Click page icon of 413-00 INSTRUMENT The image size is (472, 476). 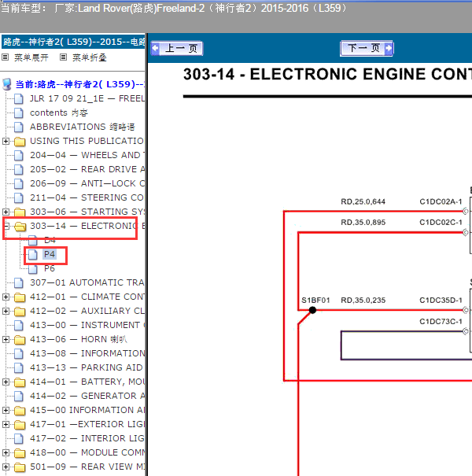pos(19,326)
